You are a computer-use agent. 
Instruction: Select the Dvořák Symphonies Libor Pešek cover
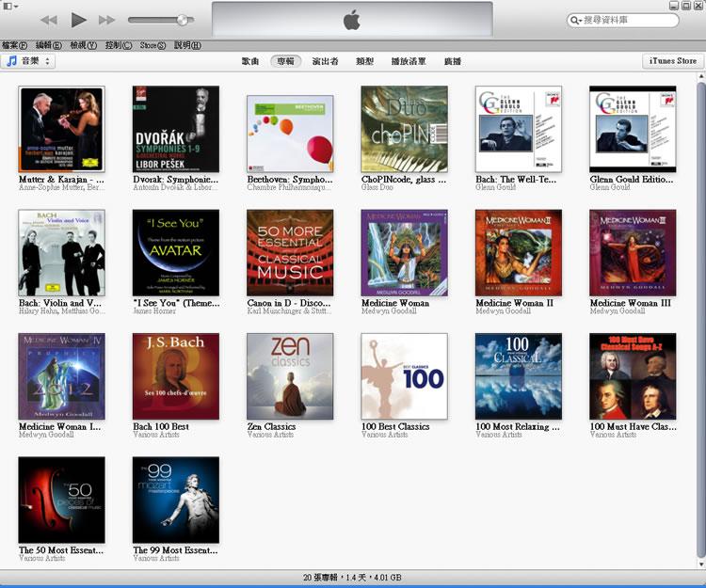pyautogui.click(x=176, y=129)
